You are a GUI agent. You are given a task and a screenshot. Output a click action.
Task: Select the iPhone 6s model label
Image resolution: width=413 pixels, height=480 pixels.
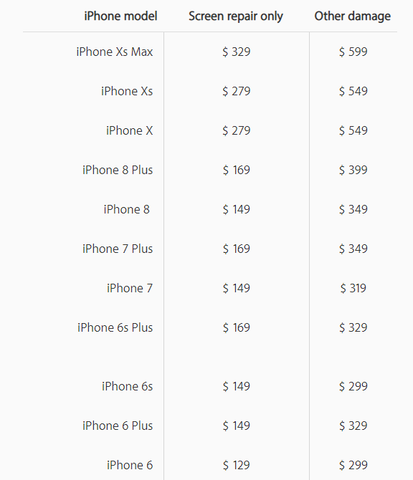pos(127,386)
